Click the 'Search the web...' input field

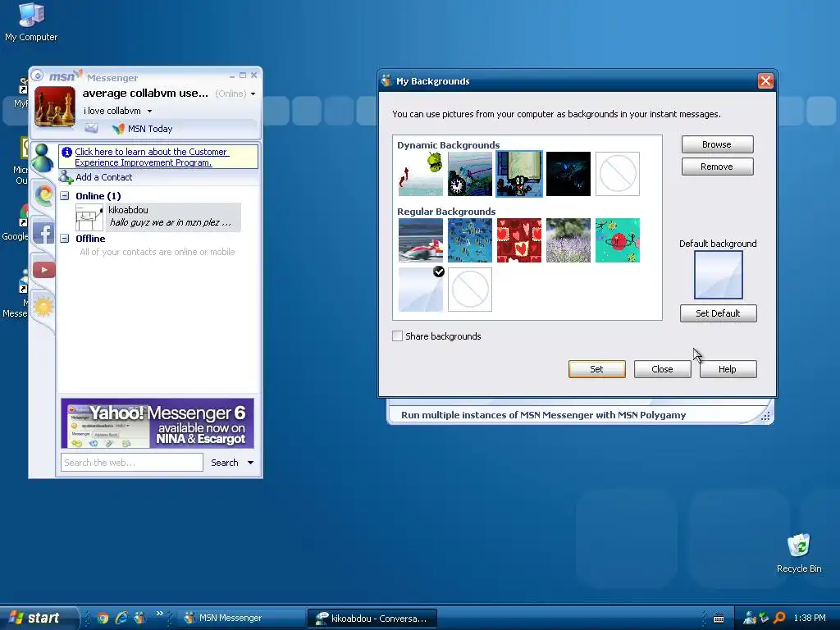coord(132,463)
